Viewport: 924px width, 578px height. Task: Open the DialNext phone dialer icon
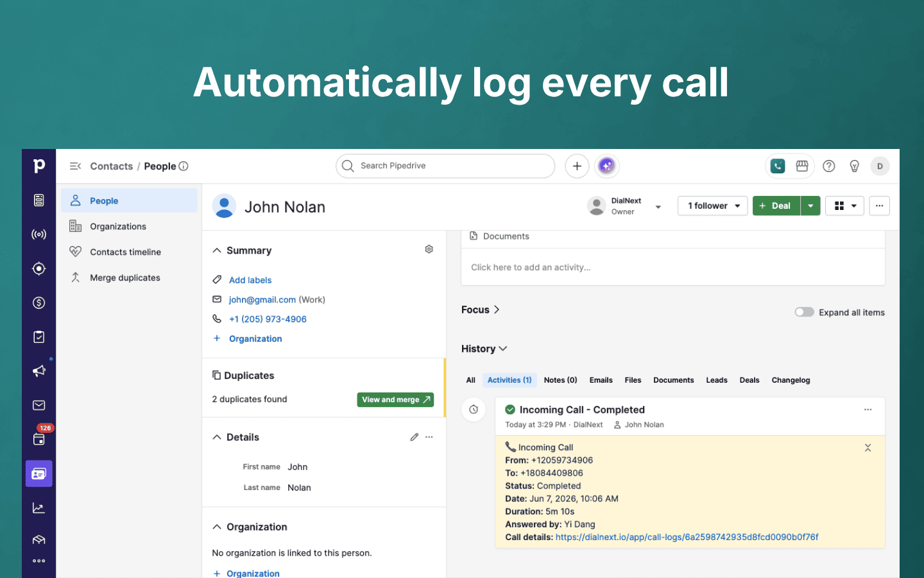[x=778, y=166]
